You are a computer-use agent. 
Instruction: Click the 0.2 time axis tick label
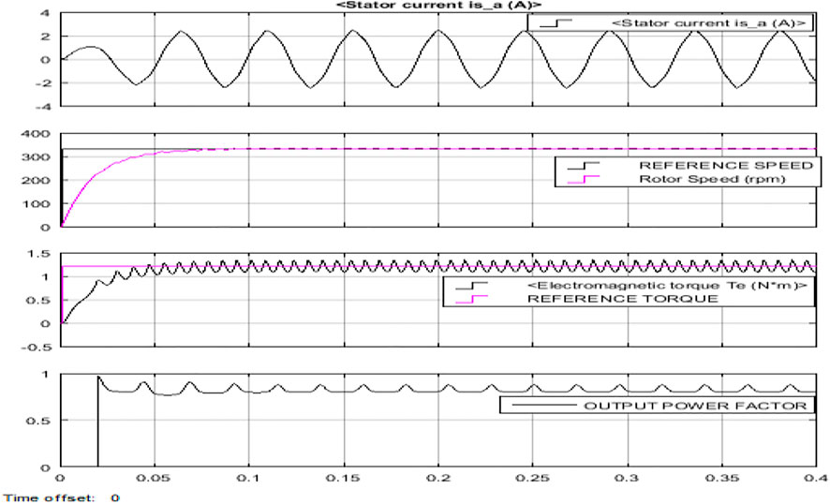point(438,478)
